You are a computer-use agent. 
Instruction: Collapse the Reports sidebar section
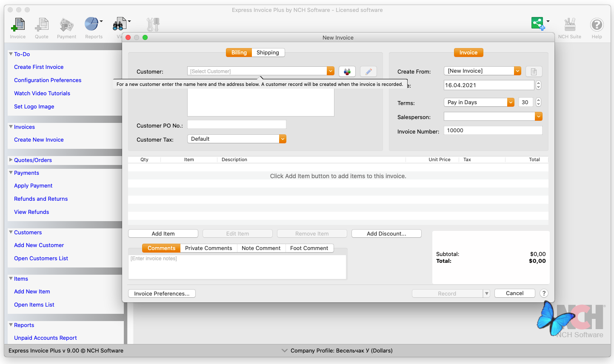click(11, 325)
